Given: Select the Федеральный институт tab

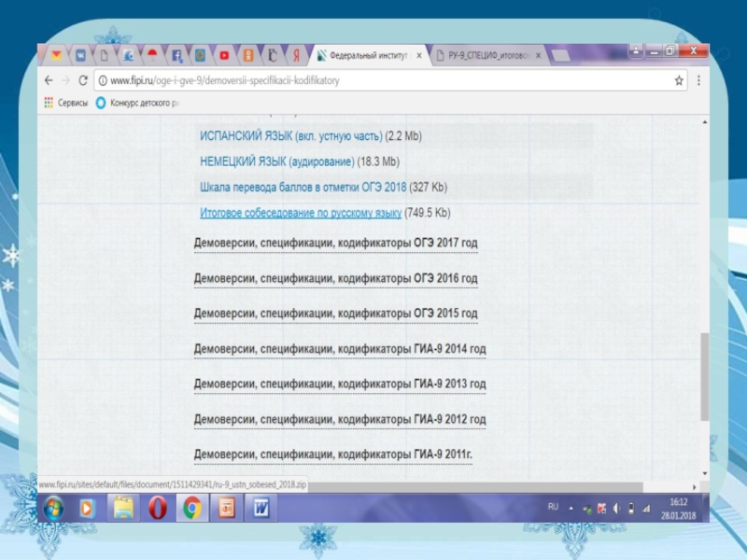Looking at the screenshot, I should point(368,56).
